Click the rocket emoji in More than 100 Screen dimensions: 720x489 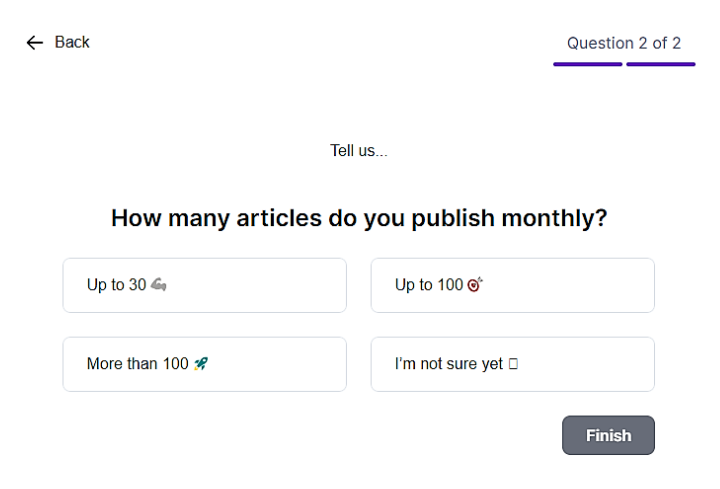(201, 364)
